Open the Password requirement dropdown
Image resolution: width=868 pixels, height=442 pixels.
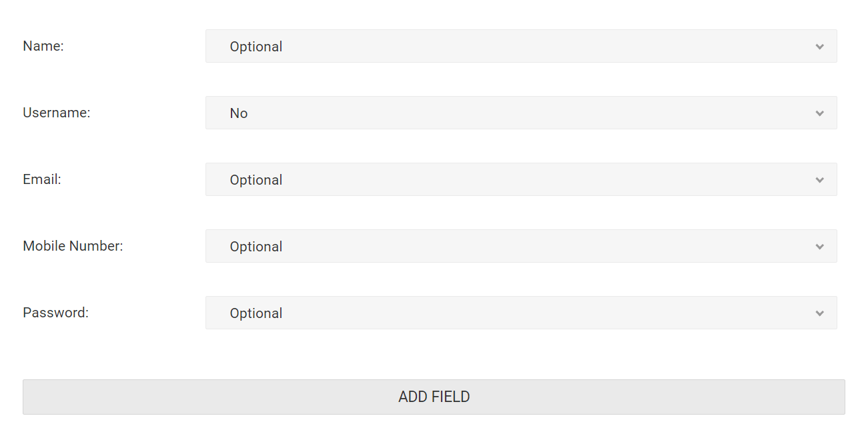tap(520, 313)
